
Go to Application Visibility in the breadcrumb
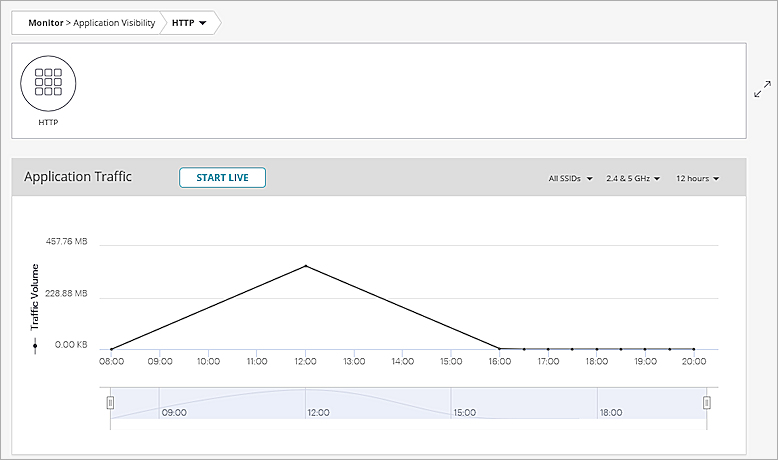pos(114,23)
